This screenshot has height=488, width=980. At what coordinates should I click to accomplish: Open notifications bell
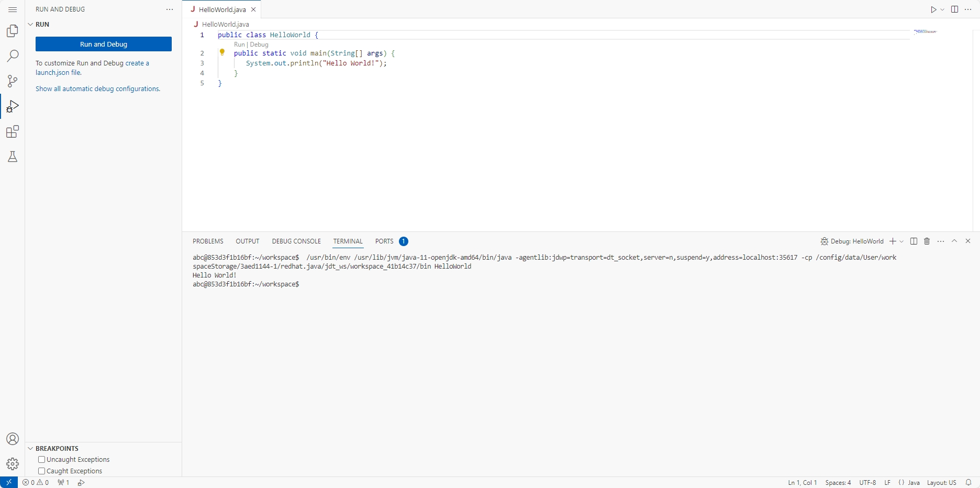point(968,483)
